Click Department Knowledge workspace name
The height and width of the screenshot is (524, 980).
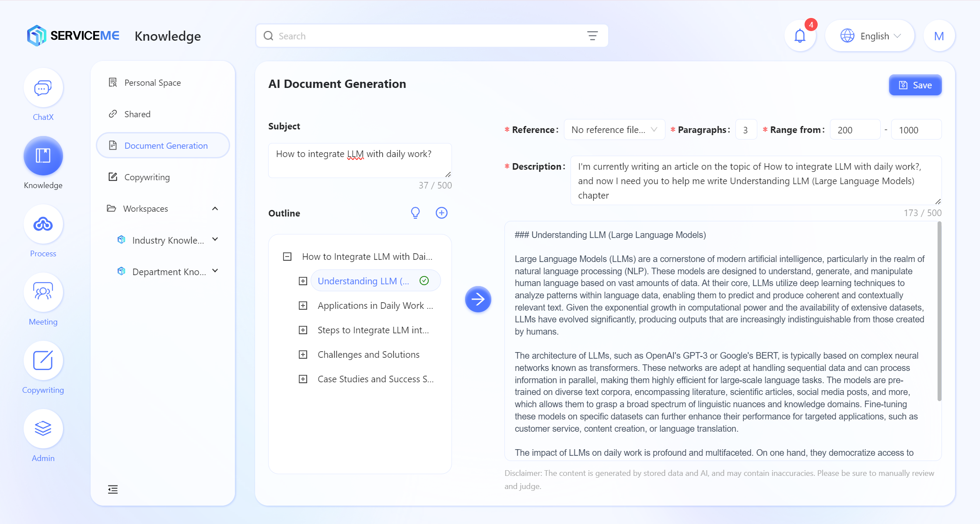point(169,272)
